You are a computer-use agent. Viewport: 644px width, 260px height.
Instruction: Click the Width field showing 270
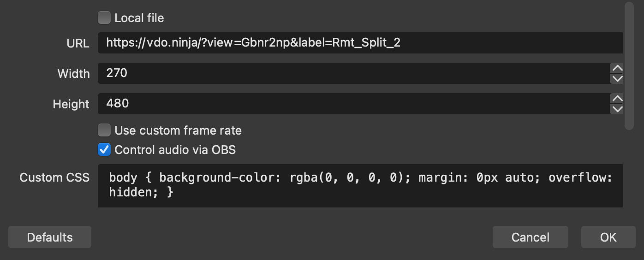[354, 73]
